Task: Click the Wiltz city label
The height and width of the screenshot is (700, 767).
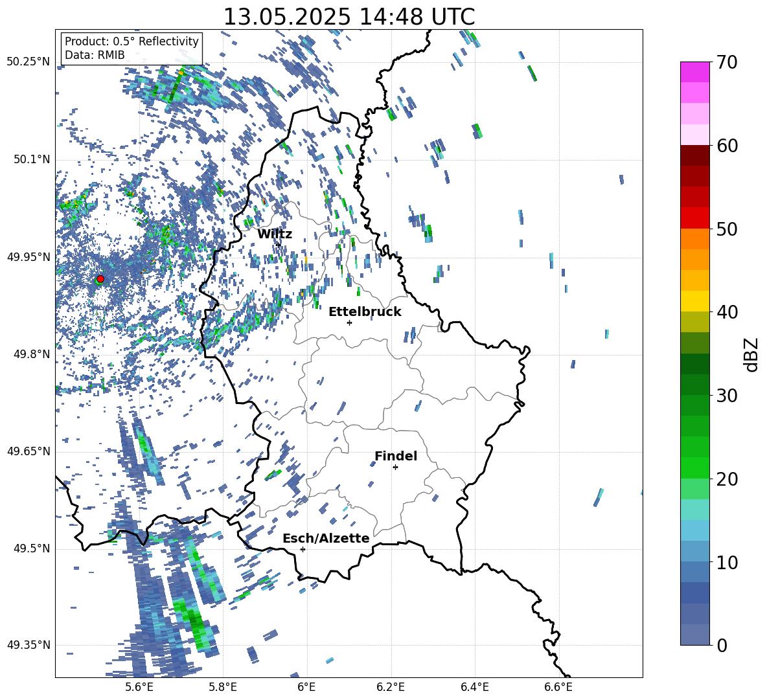Action: pos(275,234)
